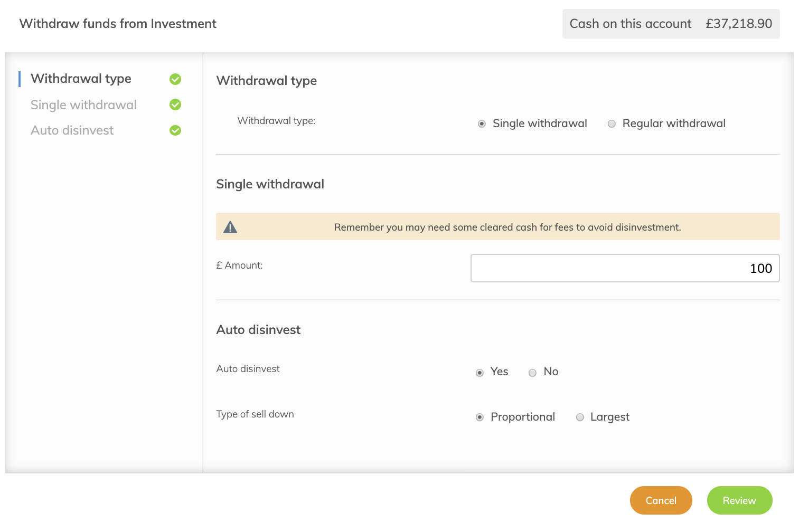Enable Auto disinvest by selecting Yes
Screen dimensions: 799x532
click(x=479, y=372)
